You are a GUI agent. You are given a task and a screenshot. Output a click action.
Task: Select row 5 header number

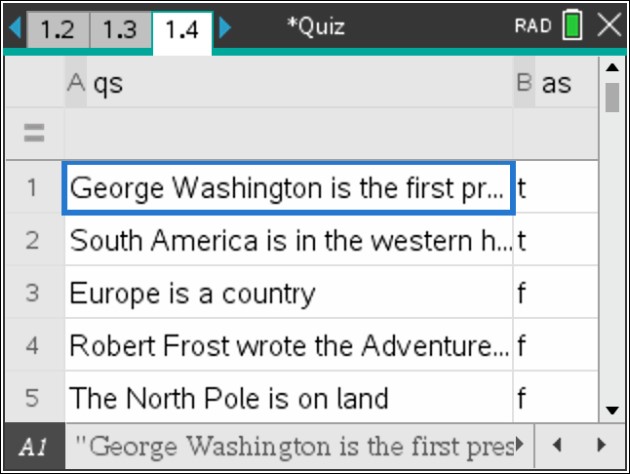32,398
